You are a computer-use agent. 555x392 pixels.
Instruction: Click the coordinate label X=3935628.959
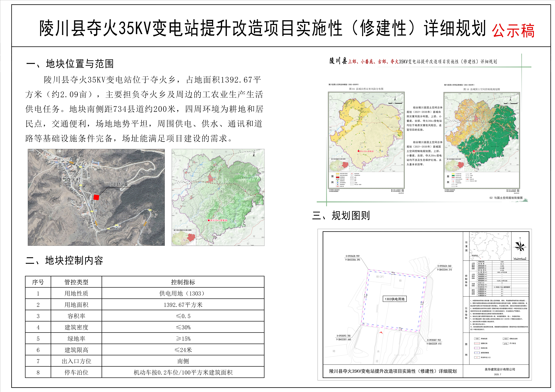tap(352, 256)
